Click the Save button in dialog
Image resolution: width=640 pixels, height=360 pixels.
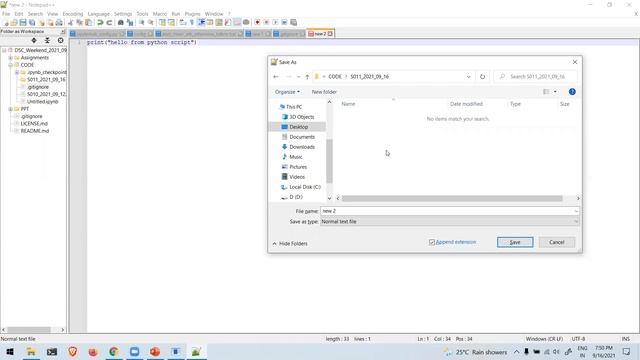[515, 242]
